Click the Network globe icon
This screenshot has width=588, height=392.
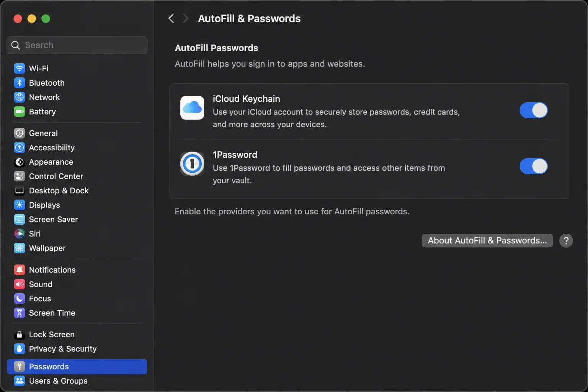pyautogui.click(x=20, y=97)
